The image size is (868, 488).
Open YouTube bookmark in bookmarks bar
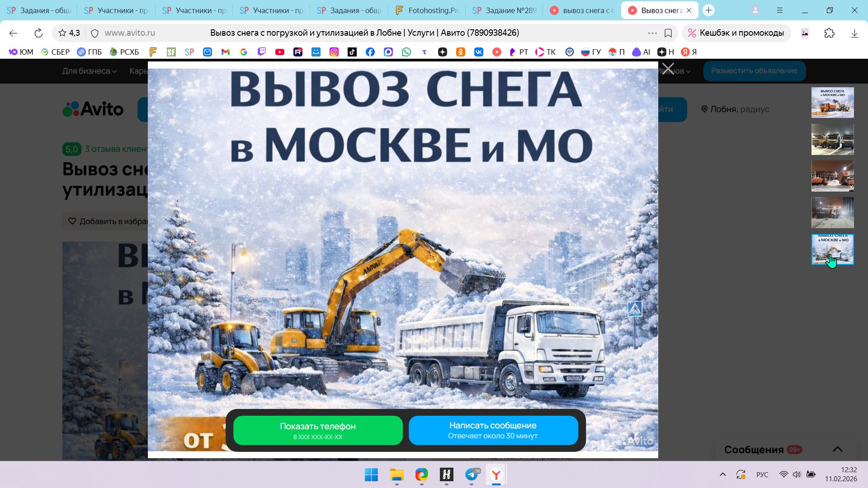click(x=280, y=52)
